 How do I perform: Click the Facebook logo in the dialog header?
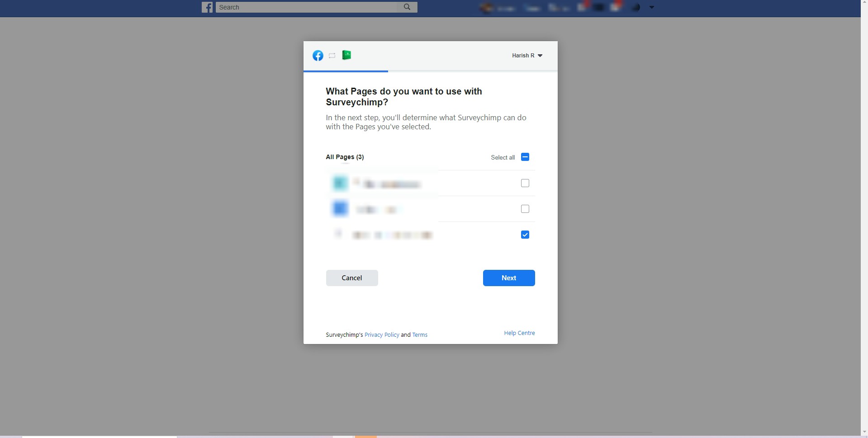pos(318,55)
